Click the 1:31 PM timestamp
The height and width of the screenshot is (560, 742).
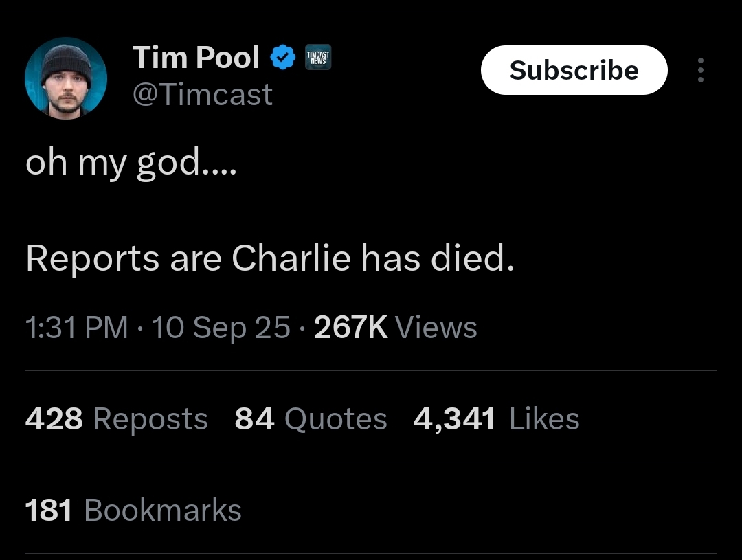tap(76, 328)
